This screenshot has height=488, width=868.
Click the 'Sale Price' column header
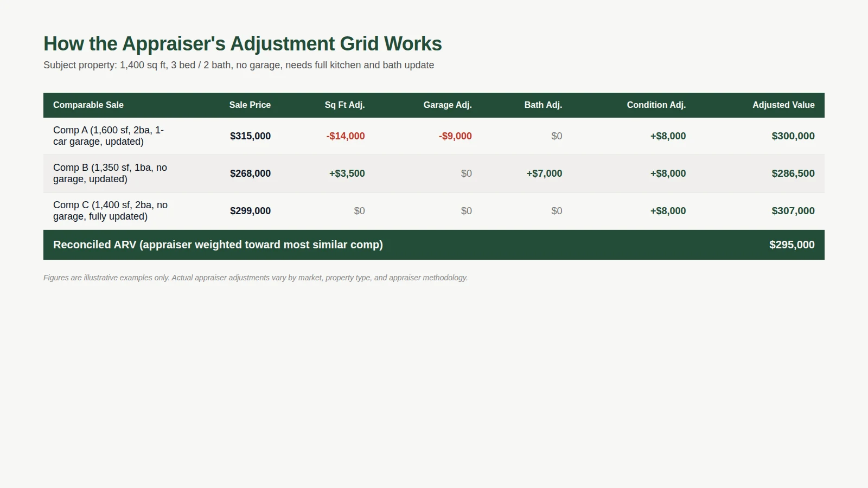point(250,105)
